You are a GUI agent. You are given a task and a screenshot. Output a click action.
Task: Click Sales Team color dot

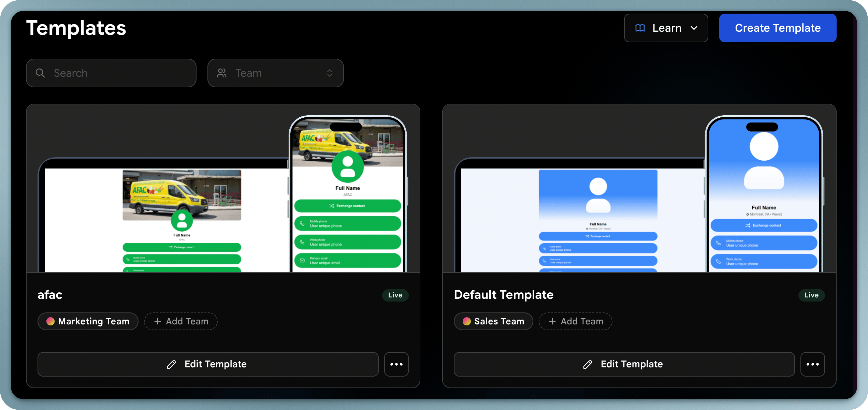[x=467, y=321]
